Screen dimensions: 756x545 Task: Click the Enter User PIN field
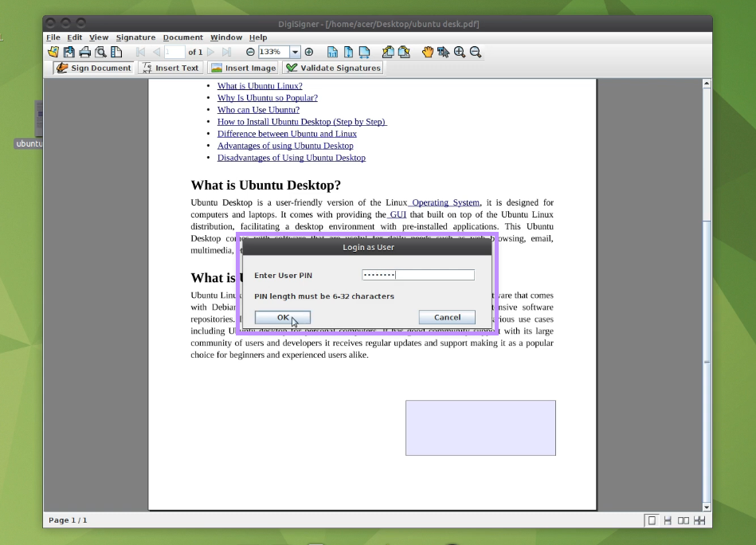point(418,275)
